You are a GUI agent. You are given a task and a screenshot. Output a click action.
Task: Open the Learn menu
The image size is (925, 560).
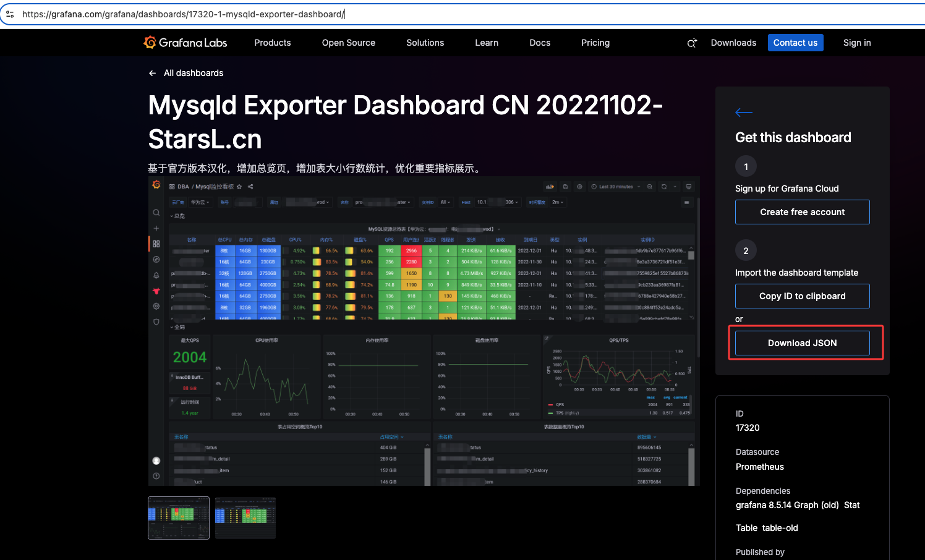point(487,43)
